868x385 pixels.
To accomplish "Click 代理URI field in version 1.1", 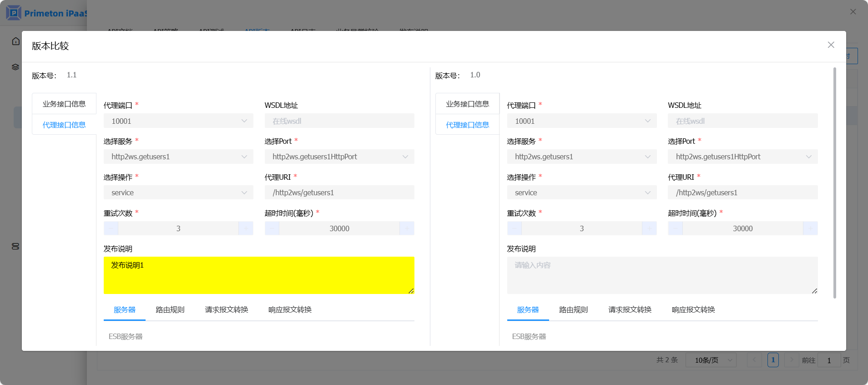I will (x=339, y=193).
